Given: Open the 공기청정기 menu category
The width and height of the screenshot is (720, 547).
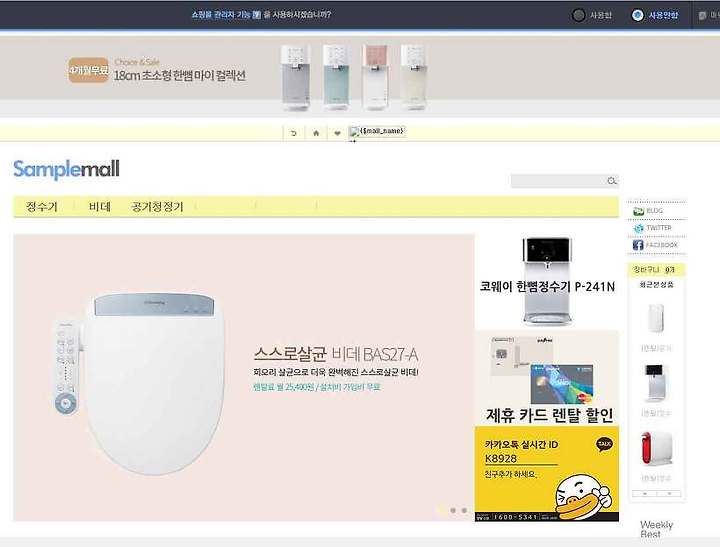Looking at the screenshot, I should [x=158, y=207].
